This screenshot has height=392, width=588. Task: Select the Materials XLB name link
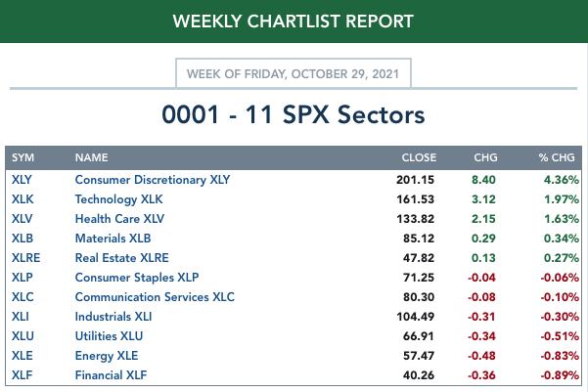113,239
